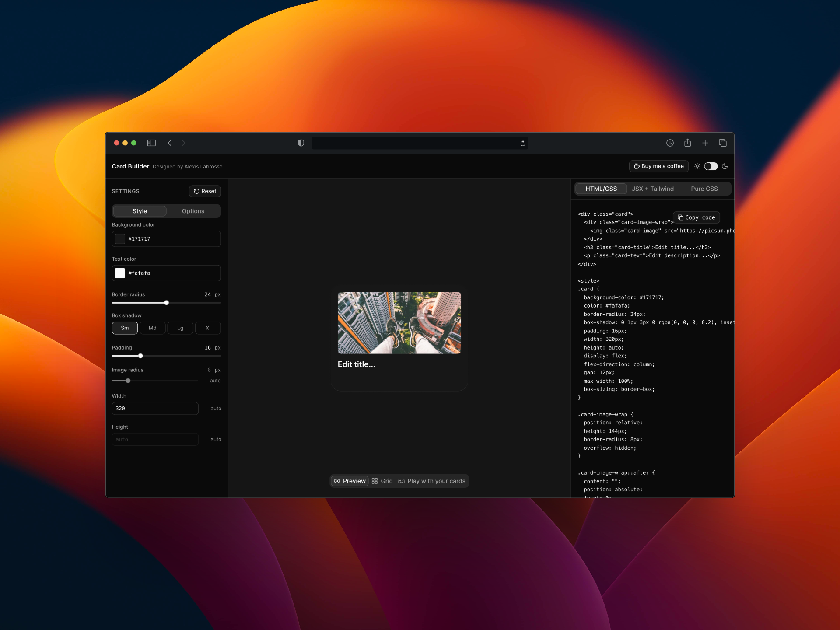The width and height of the screenshot is (840, 630).
Task: Click the Padding slider handle
Action: (x=140, y=356)
